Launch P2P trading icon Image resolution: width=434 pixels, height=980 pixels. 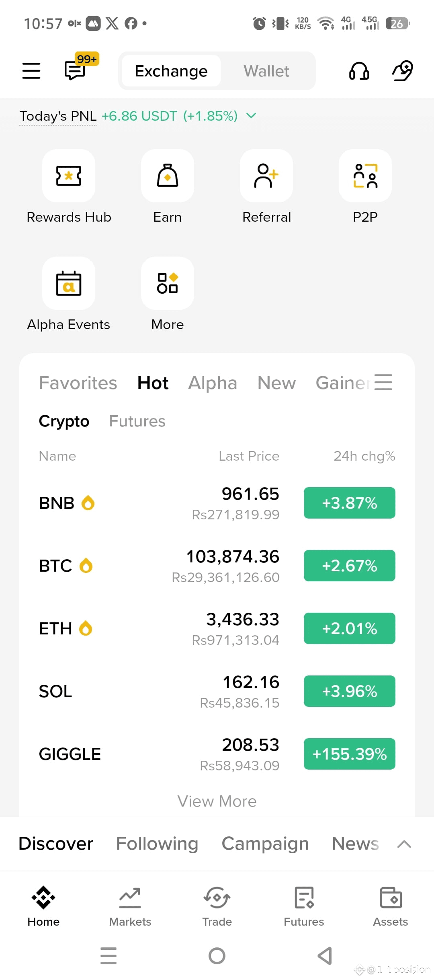click(x=365, y=176)
